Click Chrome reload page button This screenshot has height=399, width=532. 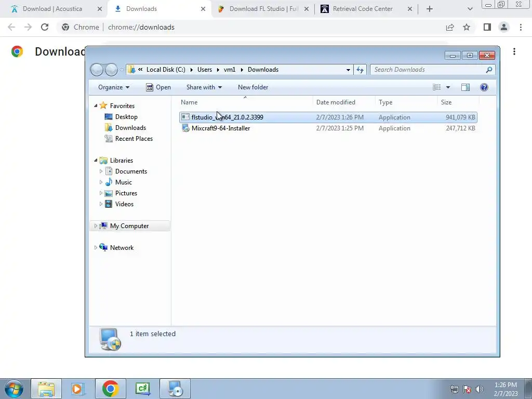tap(45, 27)
